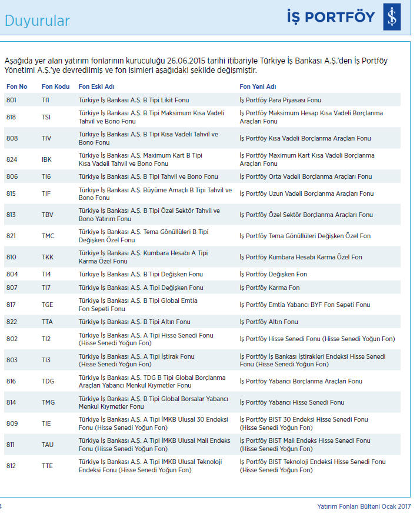Screen dimensions: 420x514
Task: Select fund code IBK
Action: [x=46, y=159]
